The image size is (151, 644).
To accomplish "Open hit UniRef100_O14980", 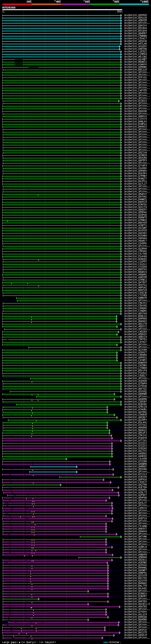I will click(135, 168).
